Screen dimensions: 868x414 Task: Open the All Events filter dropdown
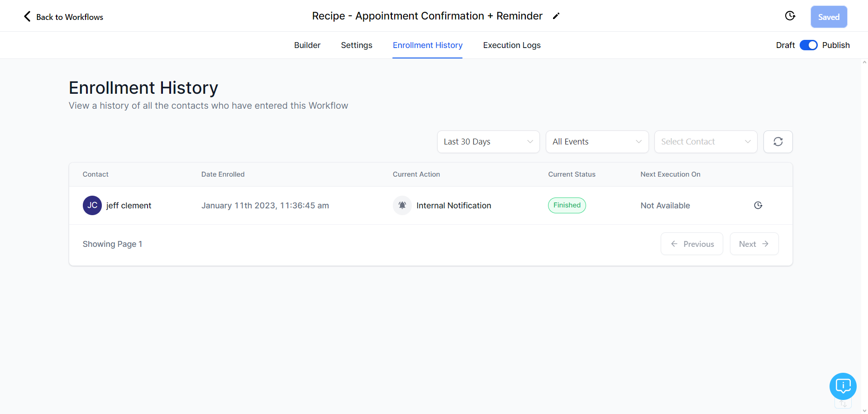(x=597, y=142)
